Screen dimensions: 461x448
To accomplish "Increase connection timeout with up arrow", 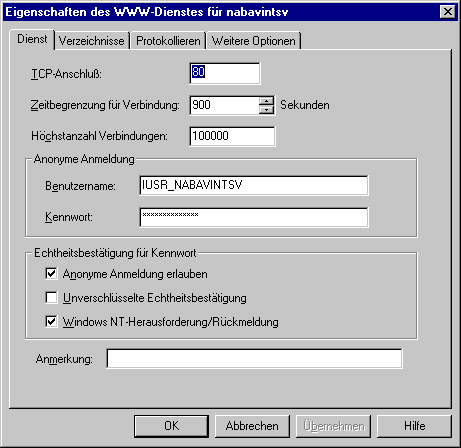I will point(267,100).
